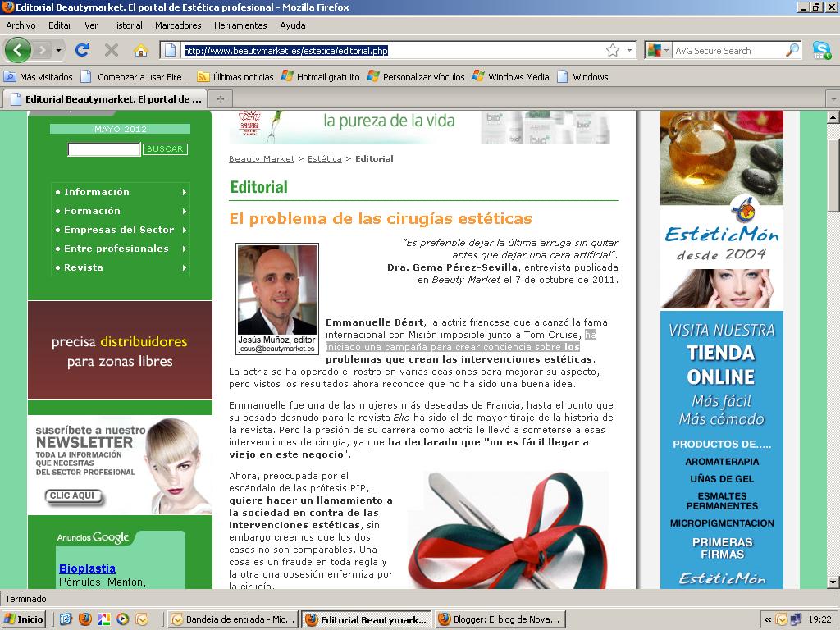Open the list all tabs dropdown
The width and height of the screenshot is (840, 630).
(x=833, y=99)
